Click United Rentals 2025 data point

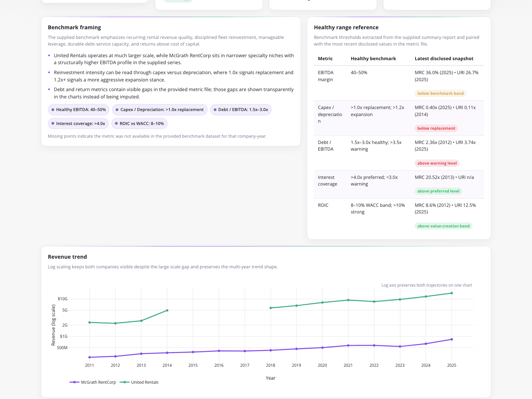pos(452,293)
